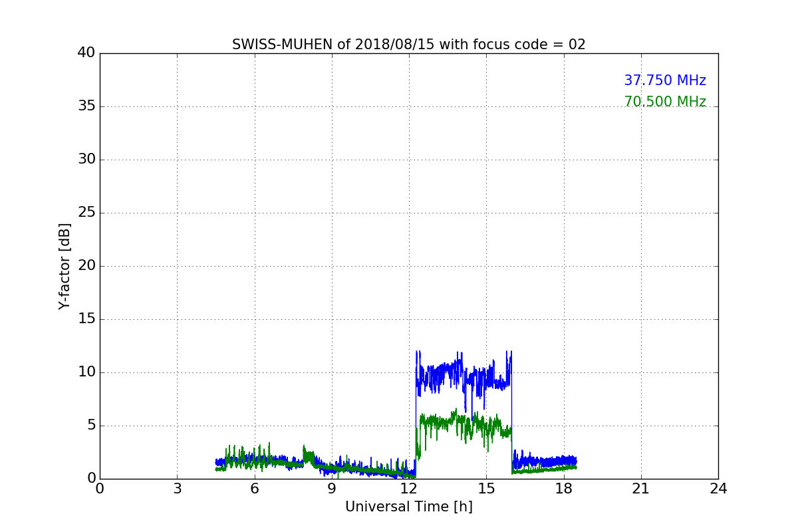Click y-axis tick label 35

[x=86, y=106]
